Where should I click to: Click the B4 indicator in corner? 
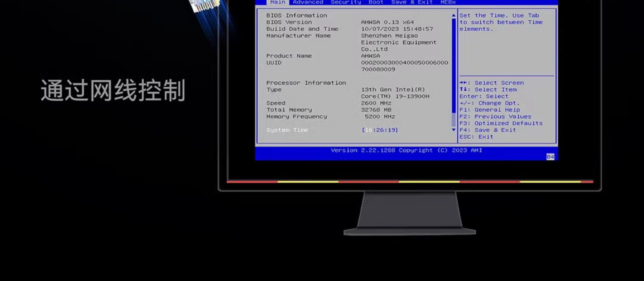tap(550, 157)
